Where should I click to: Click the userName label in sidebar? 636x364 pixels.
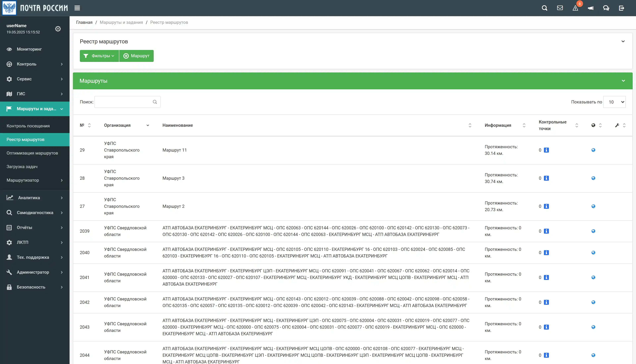tap(17, 25)
